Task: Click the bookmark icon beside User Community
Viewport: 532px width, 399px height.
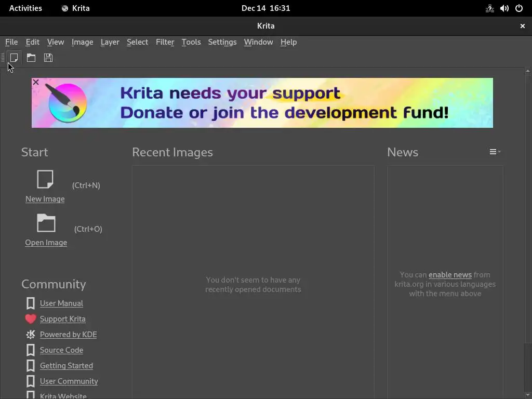Action: pos(31,381)
